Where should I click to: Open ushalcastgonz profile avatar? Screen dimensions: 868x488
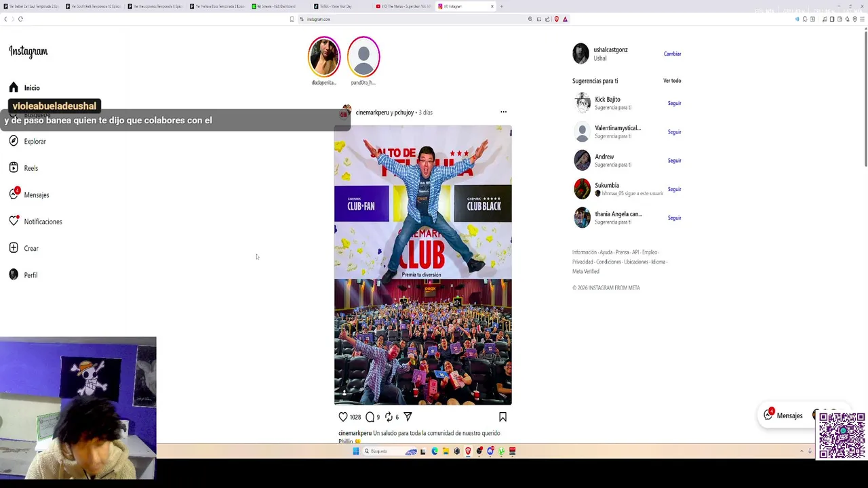(x=581, y=54)
